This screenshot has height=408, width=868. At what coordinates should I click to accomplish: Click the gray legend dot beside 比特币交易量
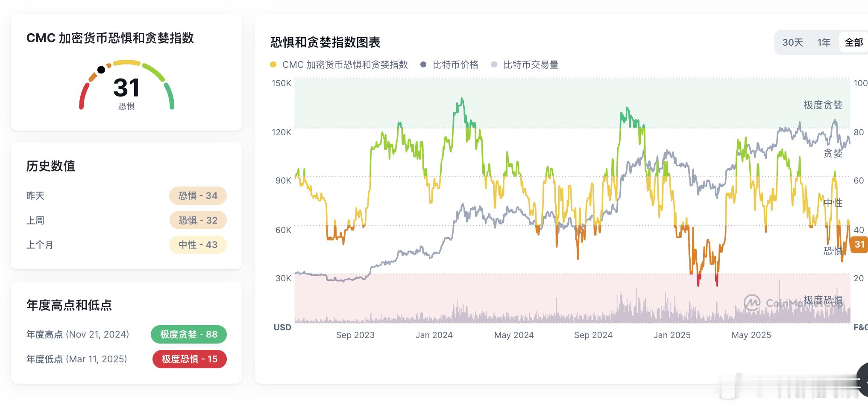[x=494, y=65]
